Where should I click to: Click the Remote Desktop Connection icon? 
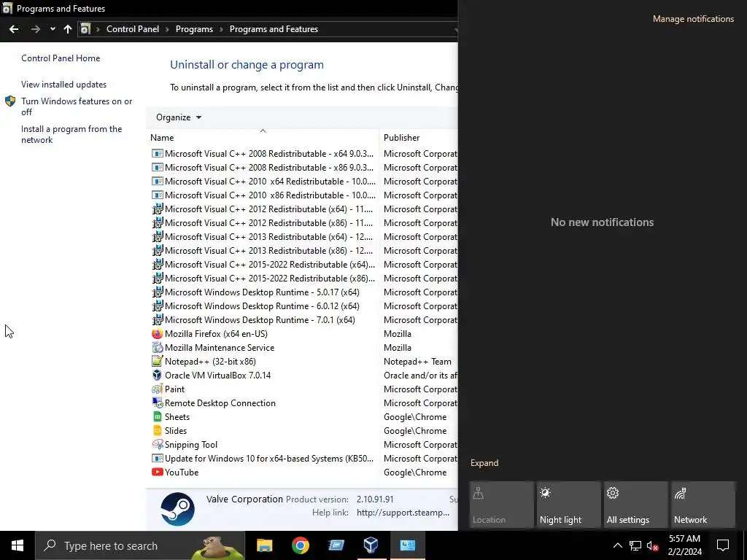[x=158, y=402]
